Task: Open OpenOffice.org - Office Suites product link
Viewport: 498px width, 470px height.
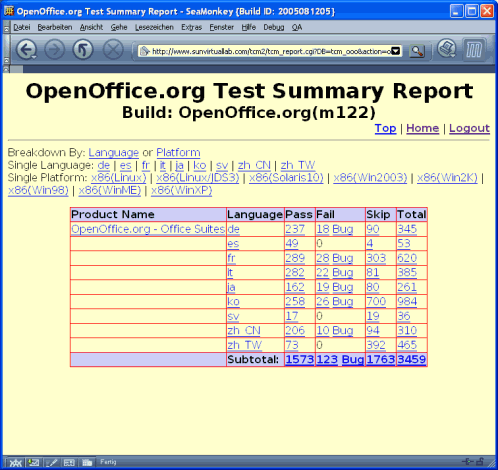Action: click(x=148, y=229)
